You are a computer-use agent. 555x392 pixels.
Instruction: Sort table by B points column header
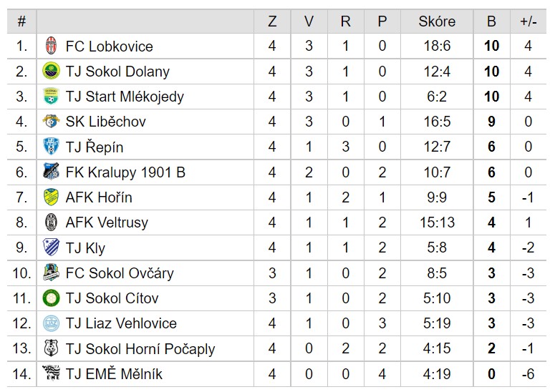[491, 21]
